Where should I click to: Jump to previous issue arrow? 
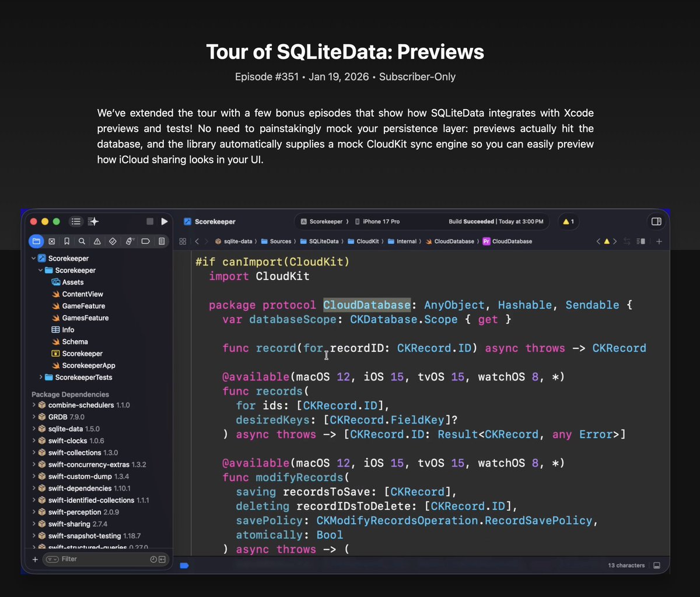pyautogui.click(x=598, y=241)
